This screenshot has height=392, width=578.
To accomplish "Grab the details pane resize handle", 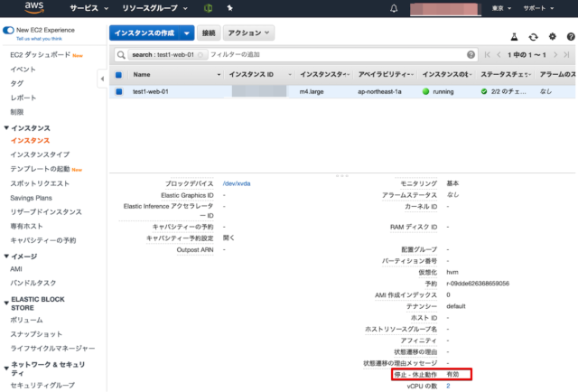I will pyautogui.click(x=342, y=176).
